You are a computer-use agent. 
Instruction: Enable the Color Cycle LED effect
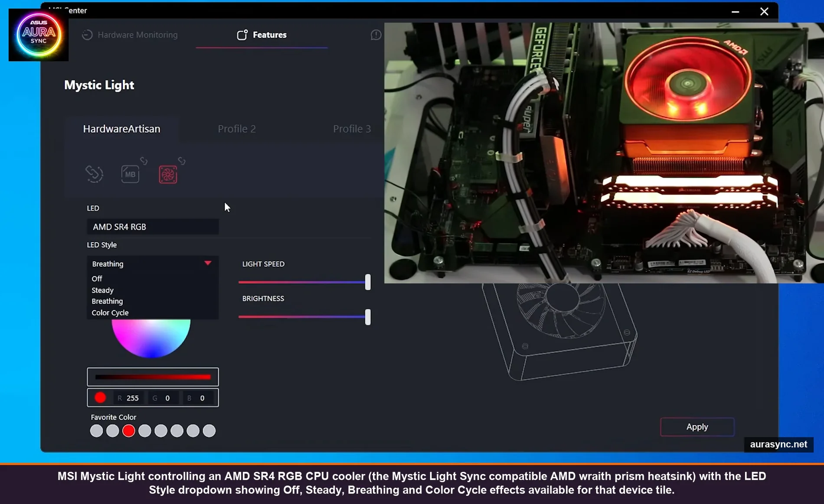pyautogui.click(x=110, y=312)
